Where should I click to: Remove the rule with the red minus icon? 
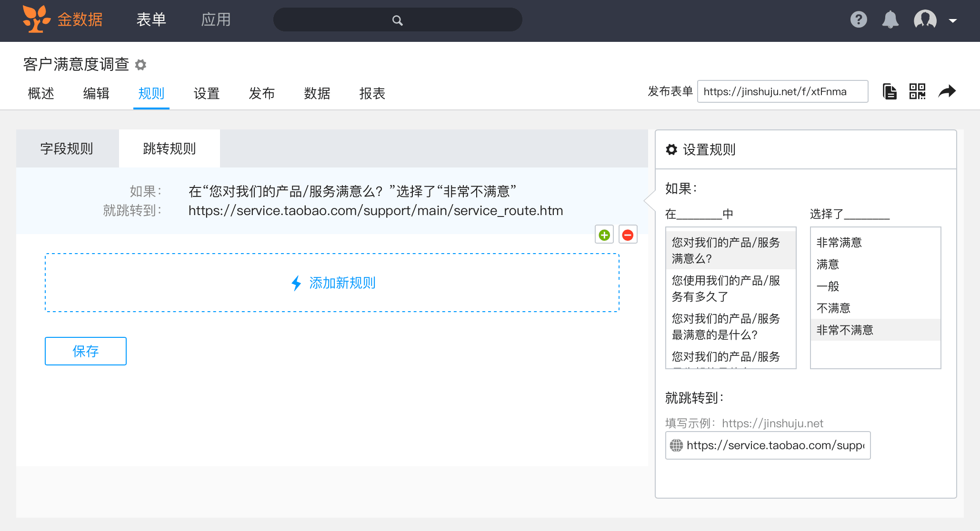click(x=628, y=235)
